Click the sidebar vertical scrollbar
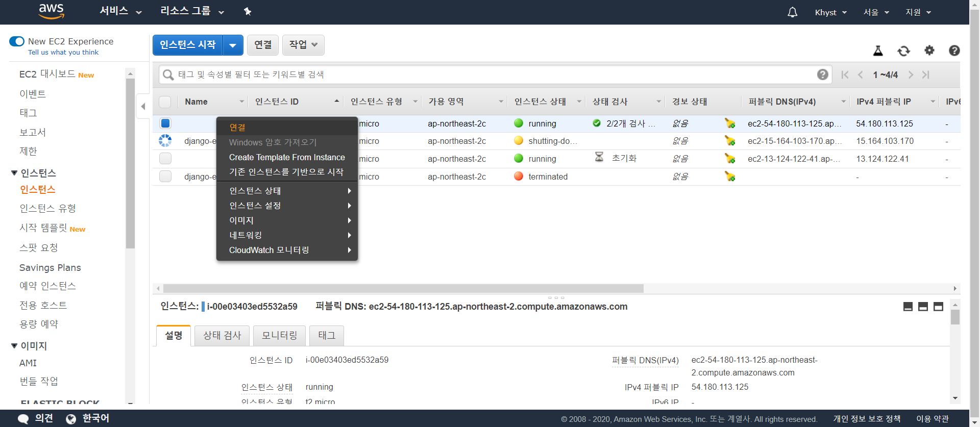Viewport: 980px width, 427px height. pyautogui.click(x=130, y=163)
